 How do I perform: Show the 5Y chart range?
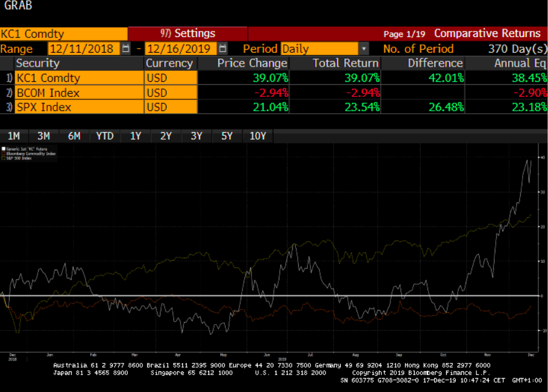click(x=227, y=136)
